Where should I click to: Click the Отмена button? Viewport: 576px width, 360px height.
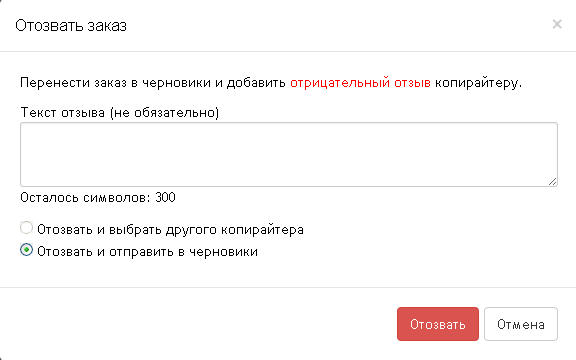point(521,324)
